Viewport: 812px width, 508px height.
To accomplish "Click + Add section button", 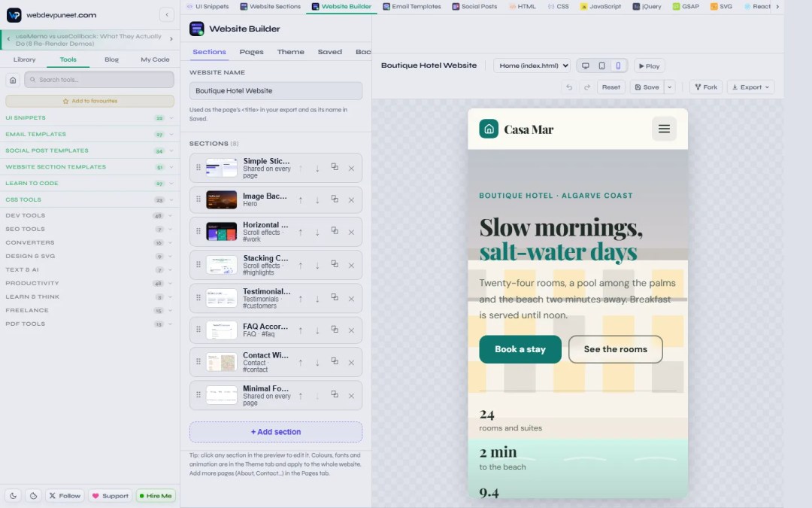I will coord(275,432).
